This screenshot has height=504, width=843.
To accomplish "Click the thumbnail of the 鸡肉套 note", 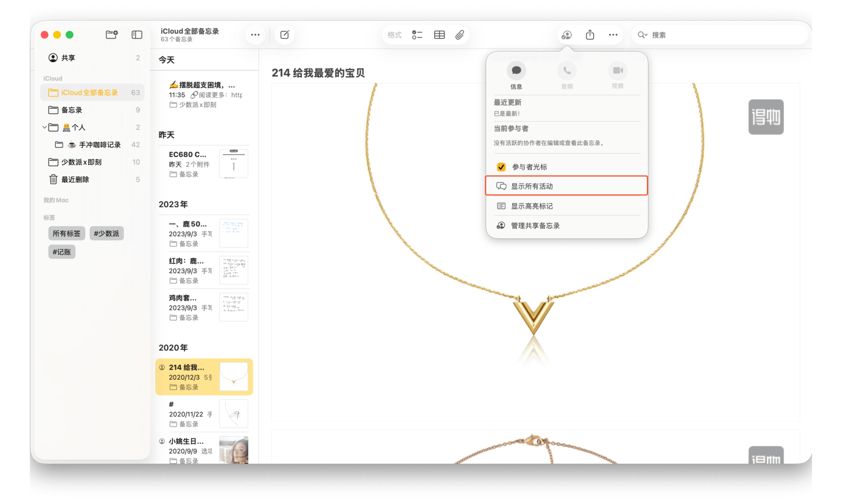I will click(234, 307).
